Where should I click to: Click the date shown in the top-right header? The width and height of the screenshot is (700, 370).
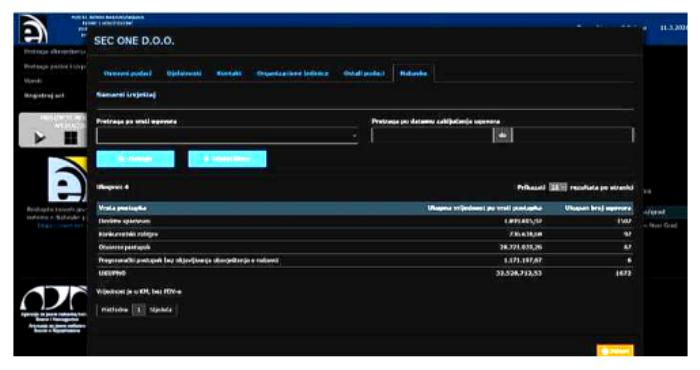[673, 28]
